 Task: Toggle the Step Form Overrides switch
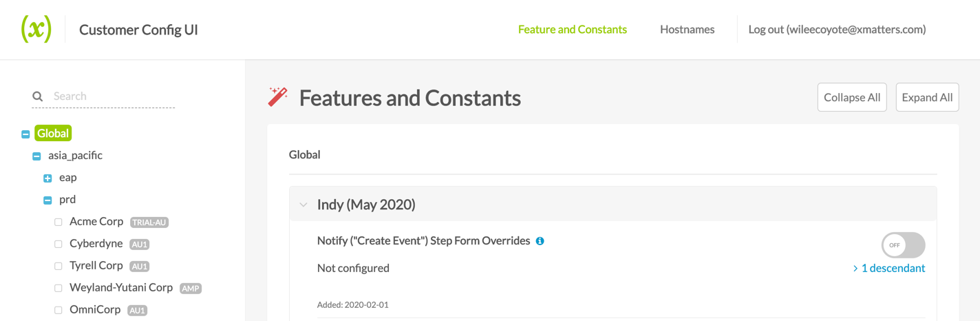903,245
